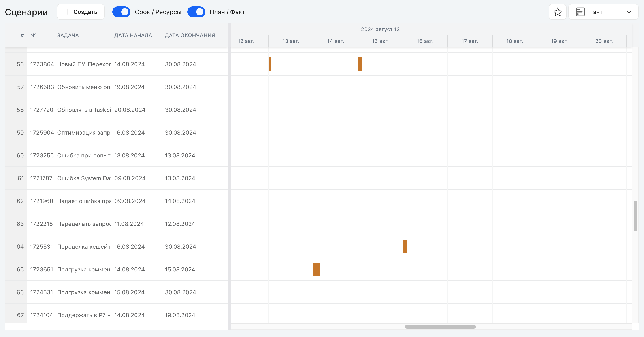Open the Гант view dropdown
644x337 pixels.
tap(603, 12)
